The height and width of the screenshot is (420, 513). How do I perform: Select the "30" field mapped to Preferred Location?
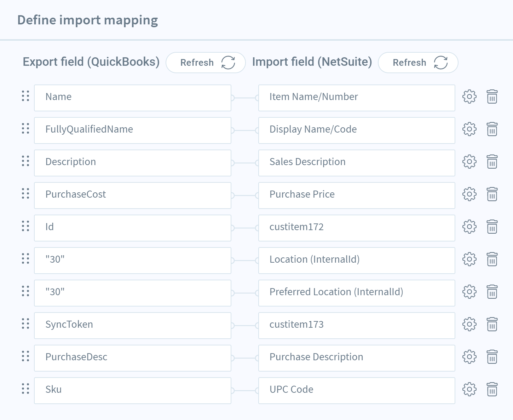pyautogui.click(x=133, y=293)
